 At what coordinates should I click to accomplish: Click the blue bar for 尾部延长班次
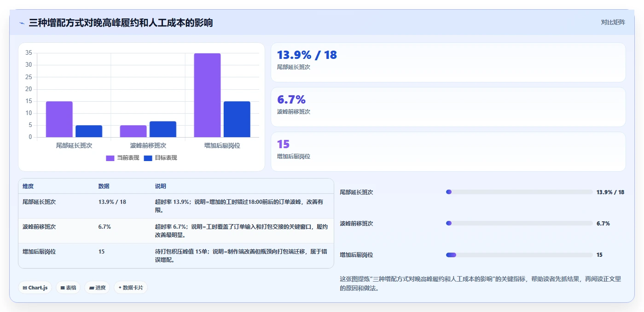pyautogui.click(x=89, y=131)
